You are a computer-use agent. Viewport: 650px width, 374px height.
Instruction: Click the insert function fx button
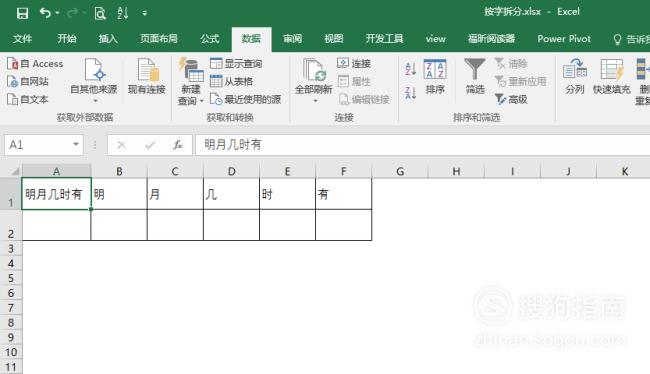pyautogui.click(x=178, y=145)
